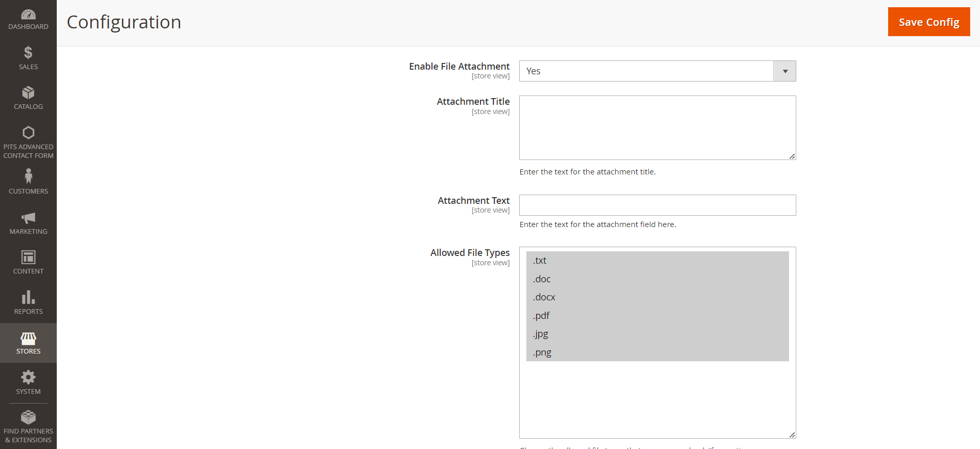Click into the Attachment Title textarea
The height and width of the screenshot is (449, 980).
point(657,127)
